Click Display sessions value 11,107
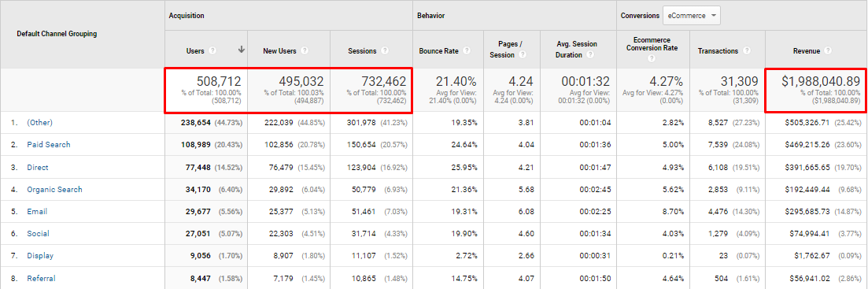This screenshot has height=289, width=868. [363, 256]
